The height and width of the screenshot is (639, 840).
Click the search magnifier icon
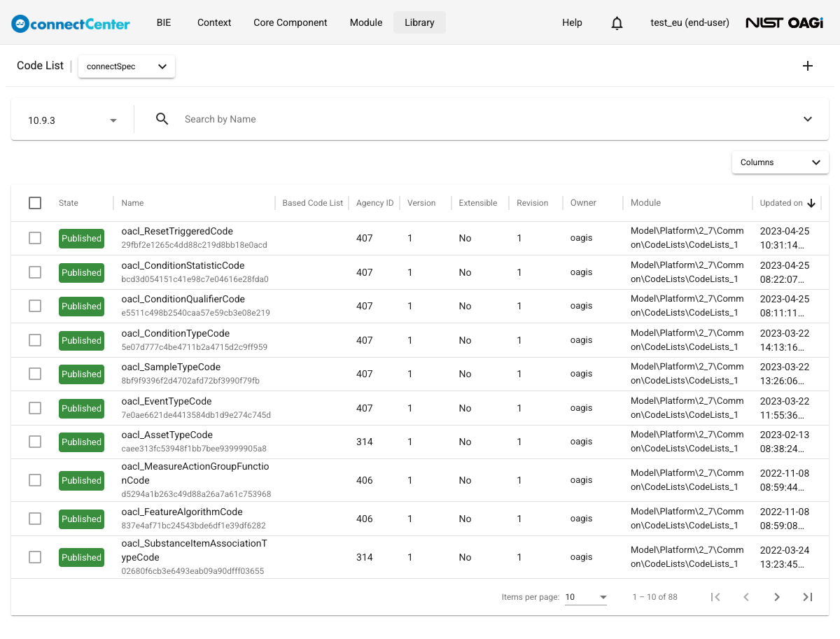click(162, 119)
